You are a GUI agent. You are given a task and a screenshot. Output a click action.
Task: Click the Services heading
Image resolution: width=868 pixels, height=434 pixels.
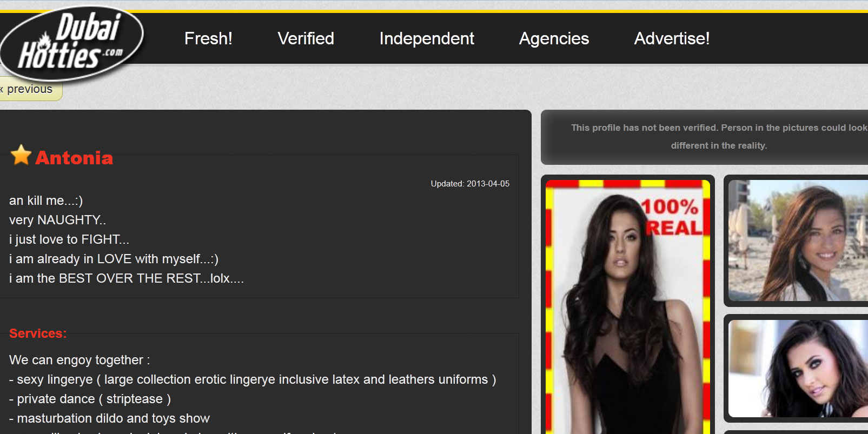[x=38, y=333]
